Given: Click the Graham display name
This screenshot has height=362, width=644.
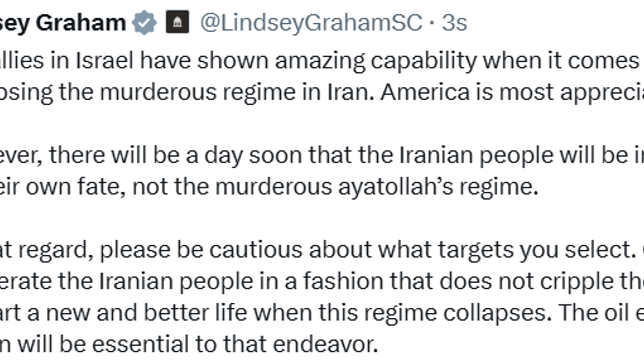Looking at the screenshot, I should pyautogui.click(x=80, y=23).
